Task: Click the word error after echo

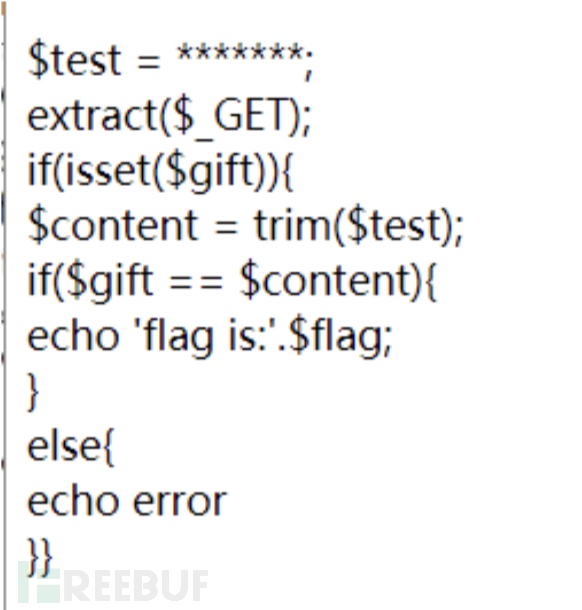Action: pyautogui.click(x=180, y=501)
